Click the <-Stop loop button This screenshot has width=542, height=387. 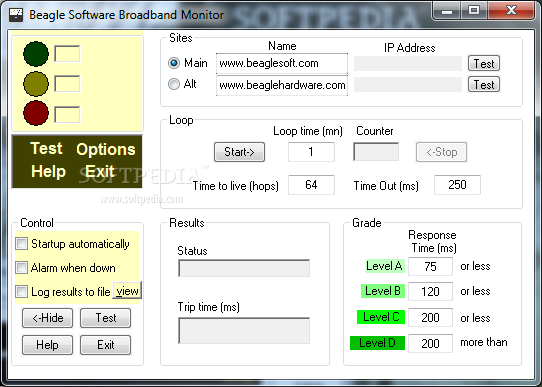click(x=441, y=152)
